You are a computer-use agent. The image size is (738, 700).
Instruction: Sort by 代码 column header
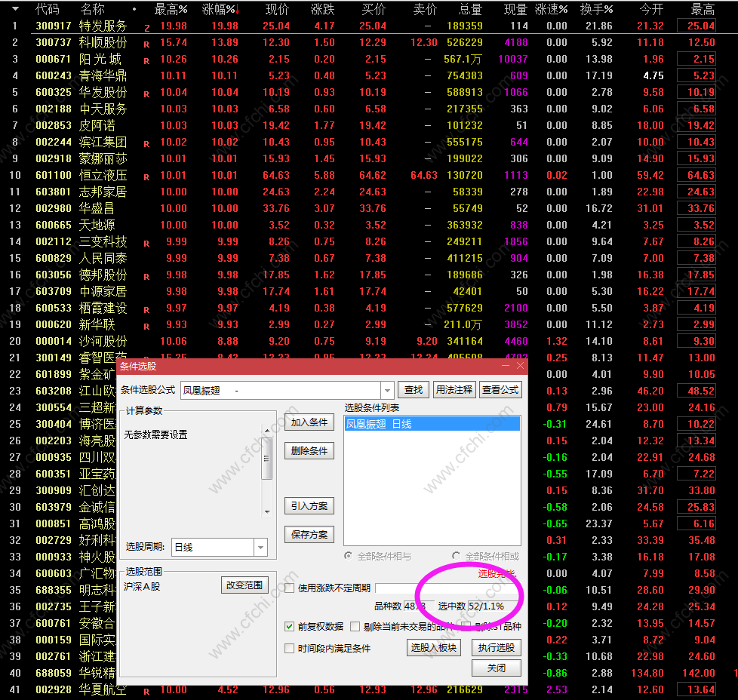48,9
